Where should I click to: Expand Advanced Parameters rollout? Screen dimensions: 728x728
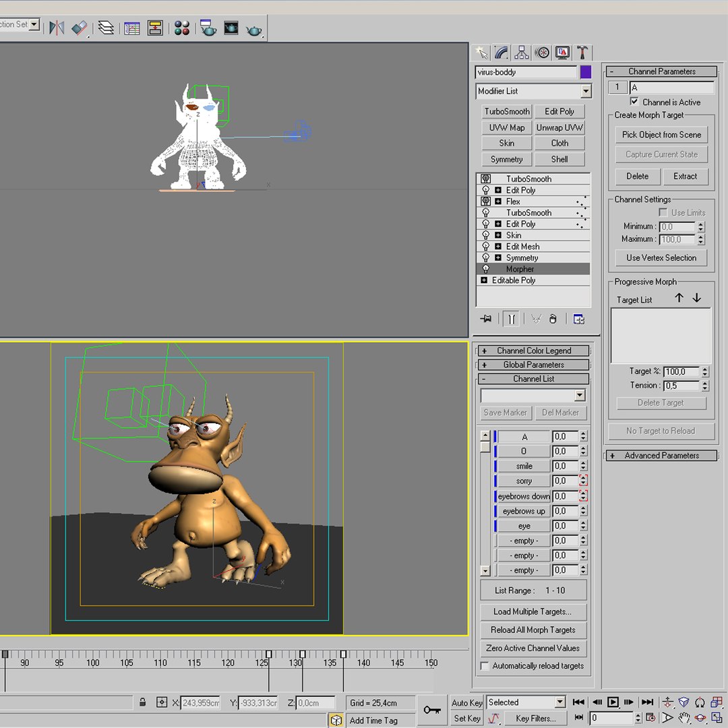point(662,456)
